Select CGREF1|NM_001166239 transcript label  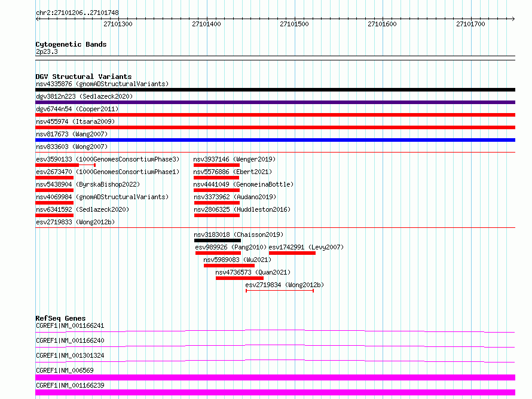70,385
